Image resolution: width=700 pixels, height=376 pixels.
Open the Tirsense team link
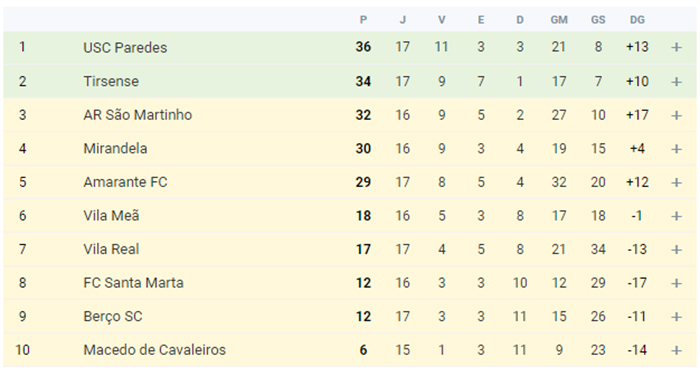111,81
